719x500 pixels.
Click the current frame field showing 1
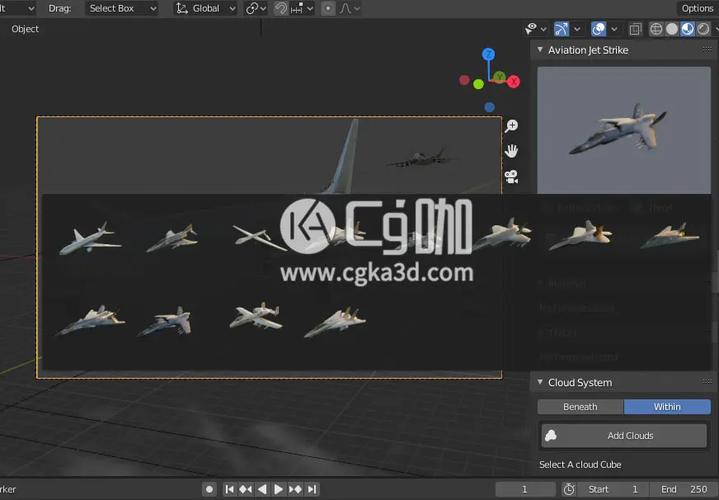click(x=525, y=489)
